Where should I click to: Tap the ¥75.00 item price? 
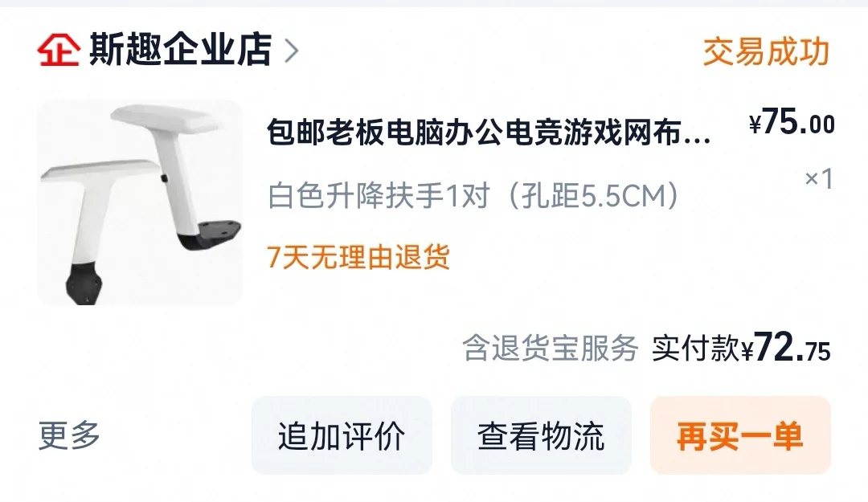pos(792,122)
